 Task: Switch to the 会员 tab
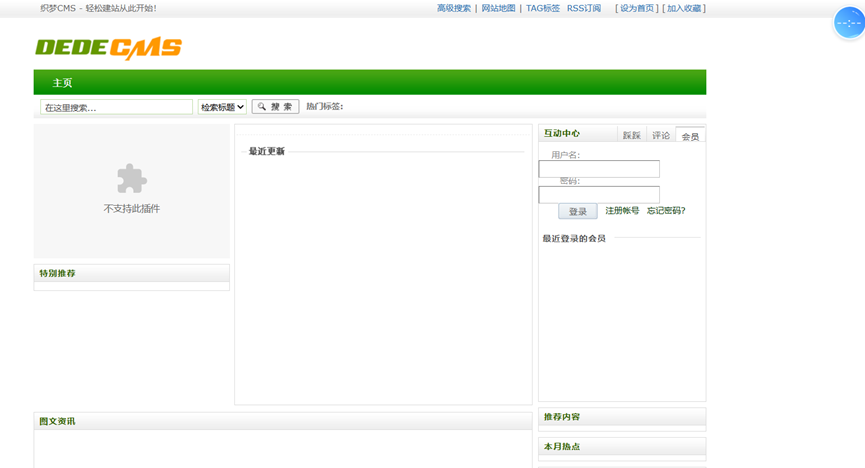(x=690, y=136)
